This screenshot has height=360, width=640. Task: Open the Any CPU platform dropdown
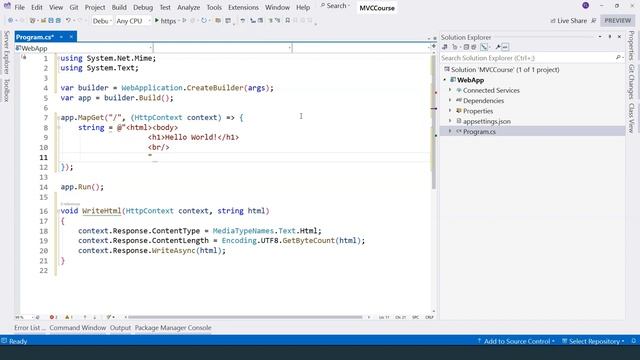[133, 20]
